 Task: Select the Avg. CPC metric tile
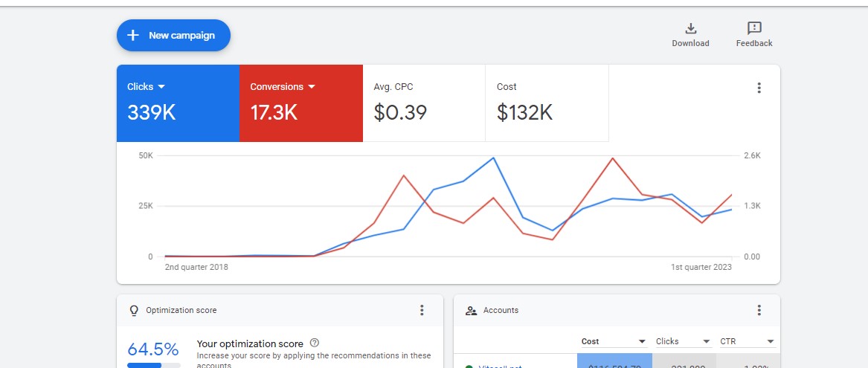(x=424, y=103)
